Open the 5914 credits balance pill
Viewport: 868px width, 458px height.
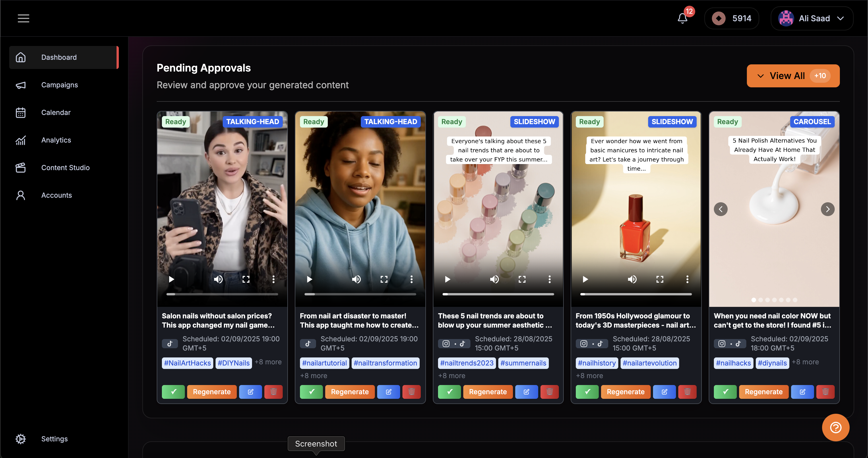point(732,18)
